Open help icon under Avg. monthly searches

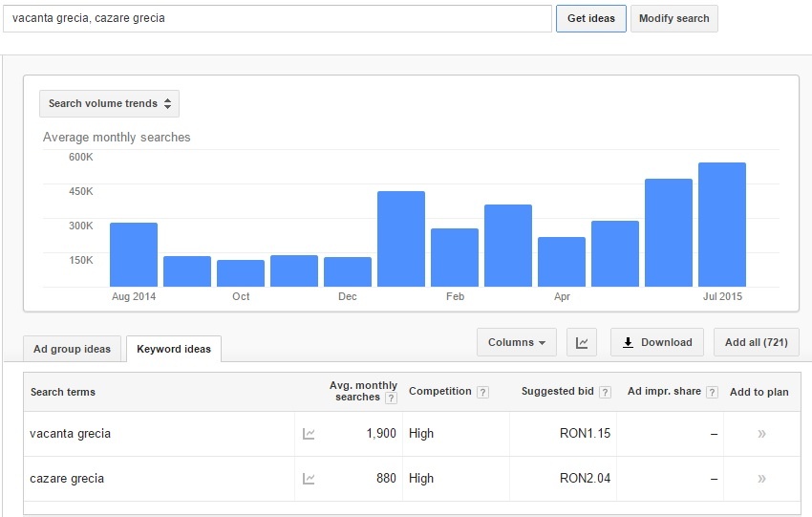[x=392, y=398]
